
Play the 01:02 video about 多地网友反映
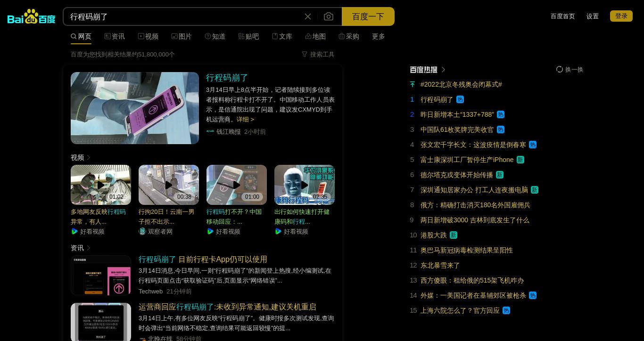[101, 185]
